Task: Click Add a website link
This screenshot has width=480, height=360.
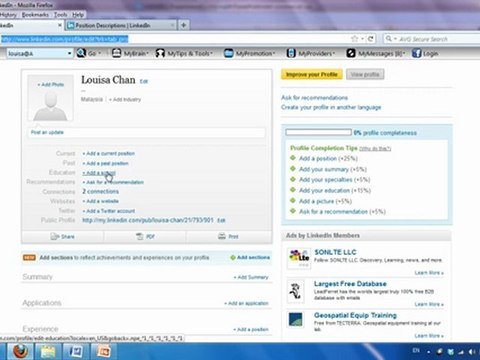Action: point(100,201)
